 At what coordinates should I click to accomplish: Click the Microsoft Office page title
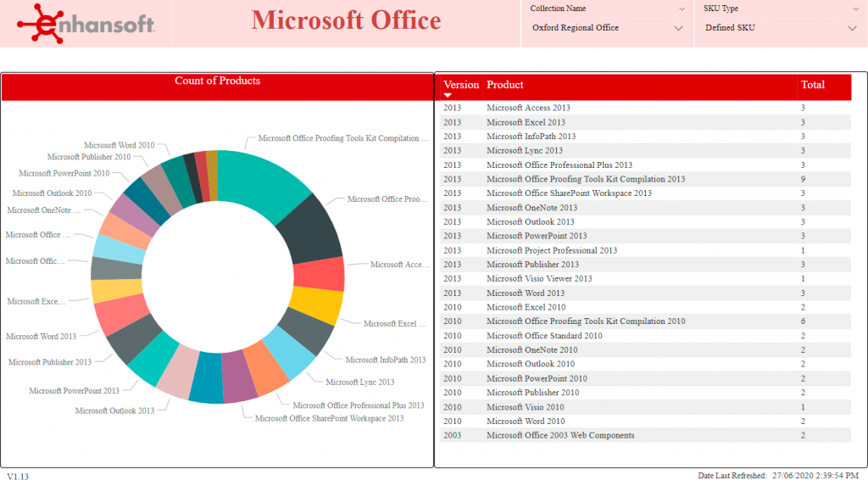tap(346, 20)
